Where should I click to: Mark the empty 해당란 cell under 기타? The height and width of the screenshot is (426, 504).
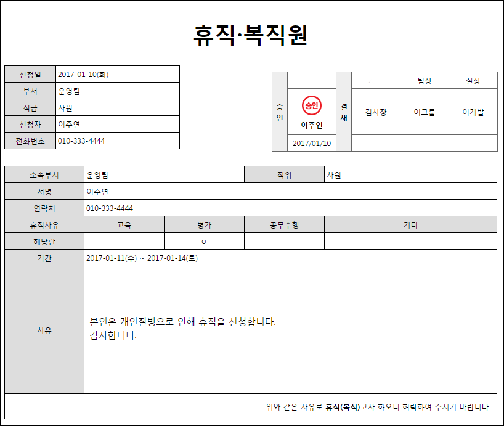point(410,241)
